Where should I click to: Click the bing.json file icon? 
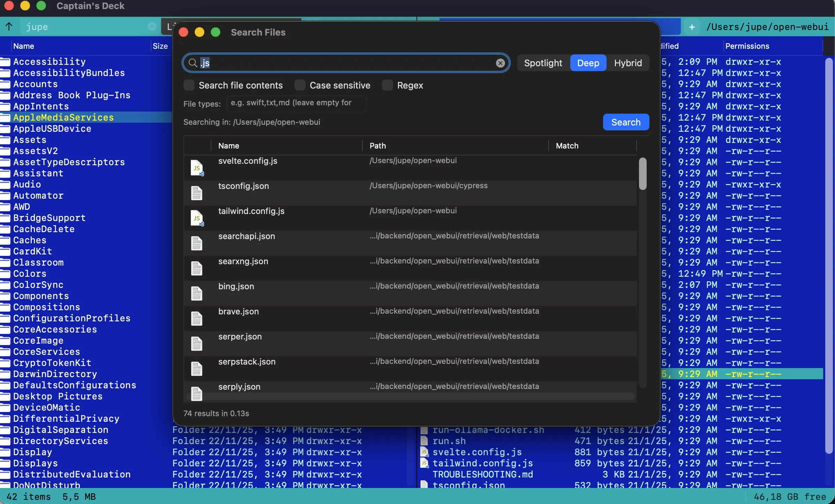tap(197, 293)
